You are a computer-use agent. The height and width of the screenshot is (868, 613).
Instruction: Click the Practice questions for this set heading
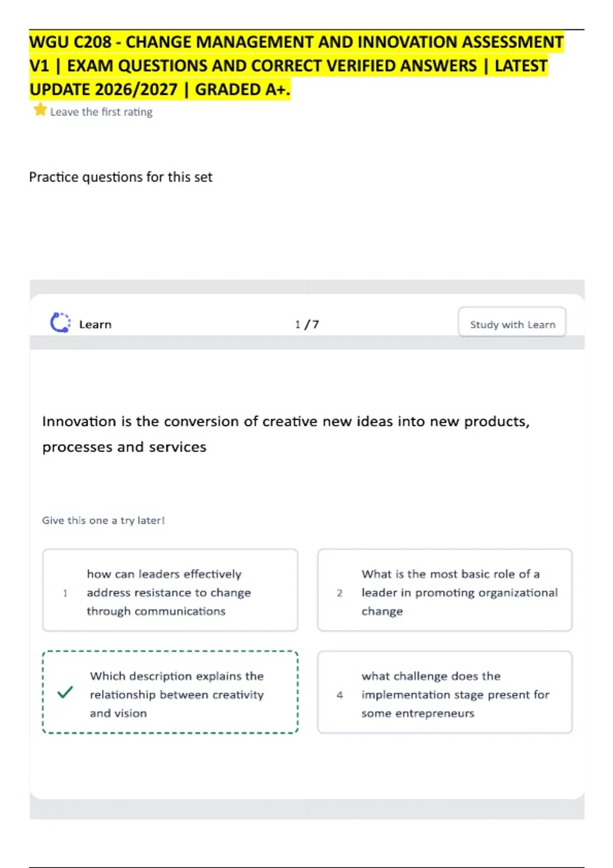pyautogui.click(x=121, y=177)
